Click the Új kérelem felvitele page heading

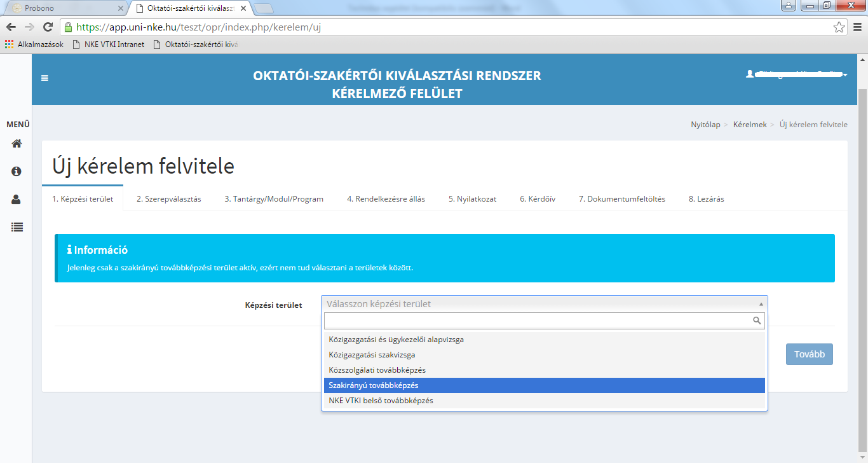click(x=143, y=166)
